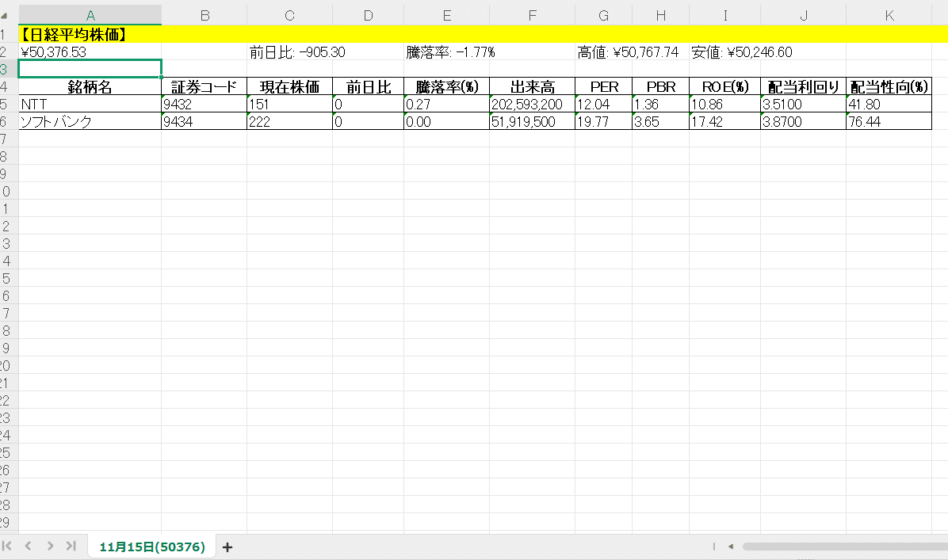Click the ¥50,376.53 Nikkei average cell
The height and width of the screenshot is (560, 948).
[x=90, y=51]
